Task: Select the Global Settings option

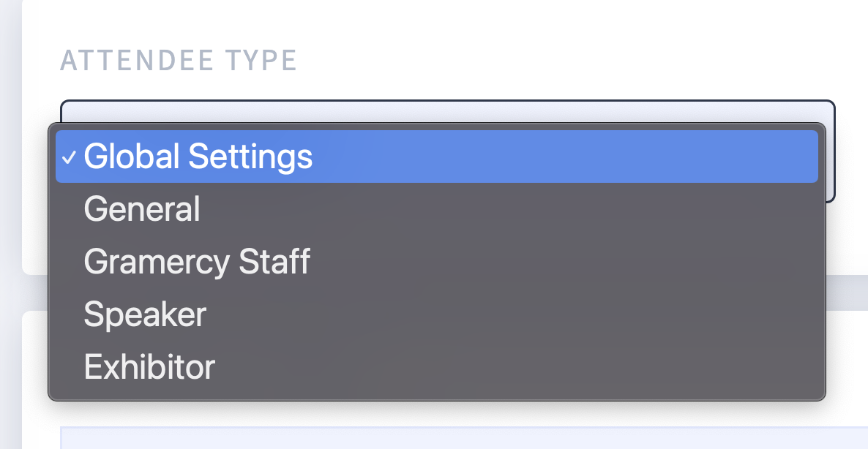Action: pyautogui.click(x=436, y=156)
